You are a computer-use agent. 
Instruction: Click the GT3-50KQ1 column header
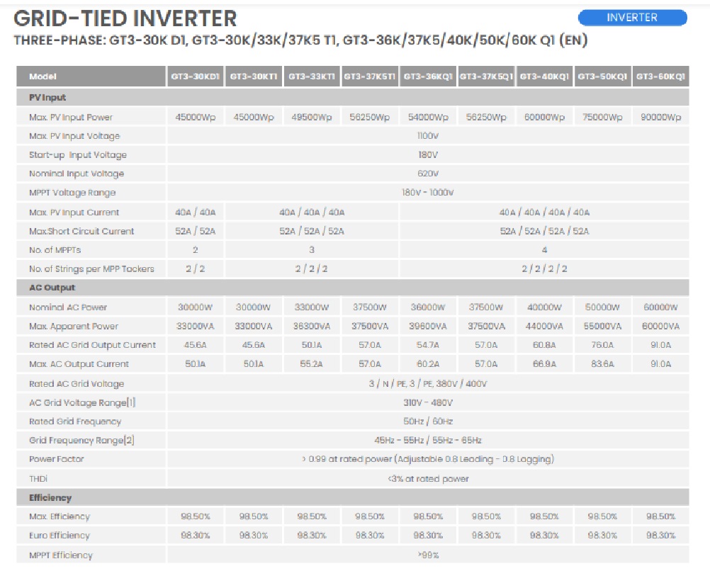click(602, 77)
